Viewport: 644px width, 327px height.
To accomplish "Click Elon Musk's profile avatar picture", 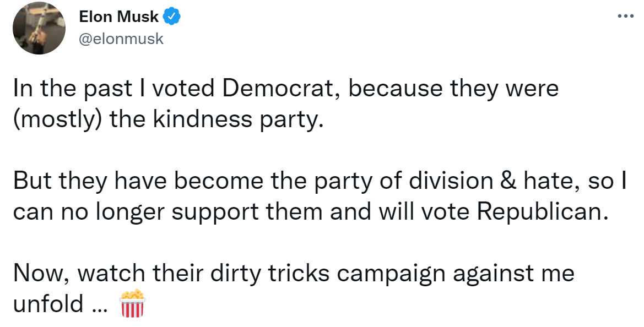I will tap(39, 28).
